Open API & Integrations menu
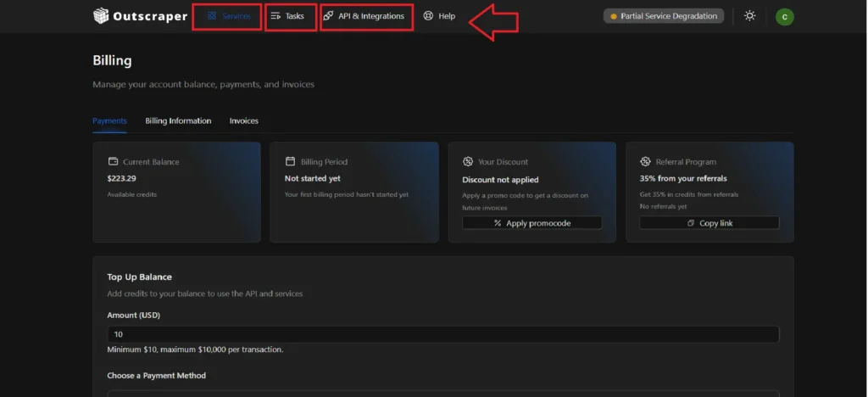Image resolution: width=868 pixels, height=397 pixels. pyautogui.click(x=364, y=16)
